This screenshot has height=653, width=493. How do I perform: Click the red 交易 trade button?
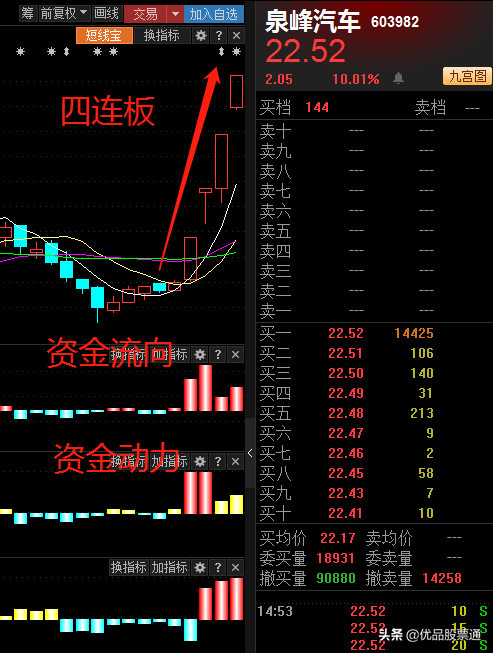click(145, 14)
